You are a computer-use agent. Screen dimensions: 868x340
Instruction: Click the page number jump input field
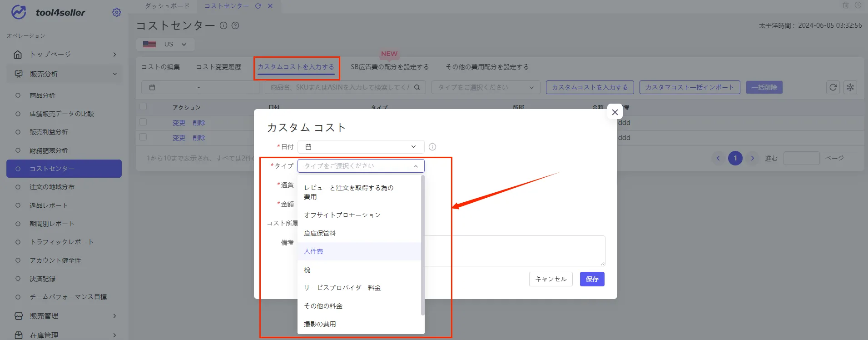point(801,158)
